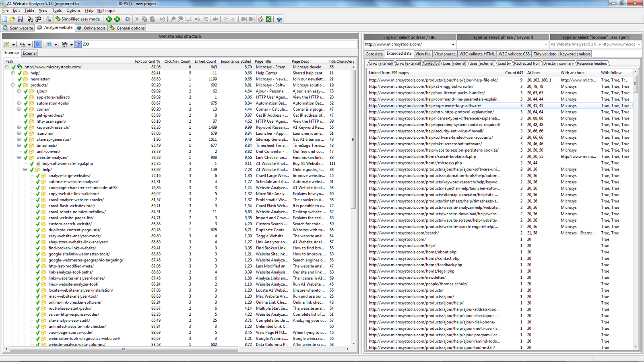The width and height of the screenshot is (644, 362).
Task: Switch to the Online tools tab
Action: coord(91,28)
